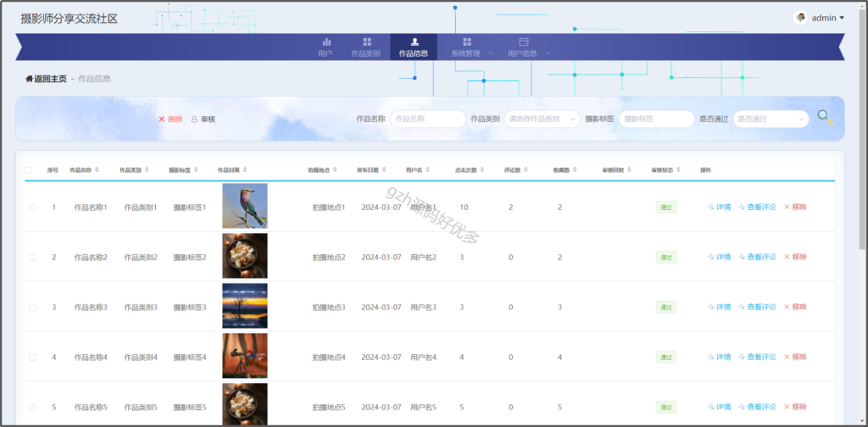
Task: Click the red X delete icon
Action: 162,119
